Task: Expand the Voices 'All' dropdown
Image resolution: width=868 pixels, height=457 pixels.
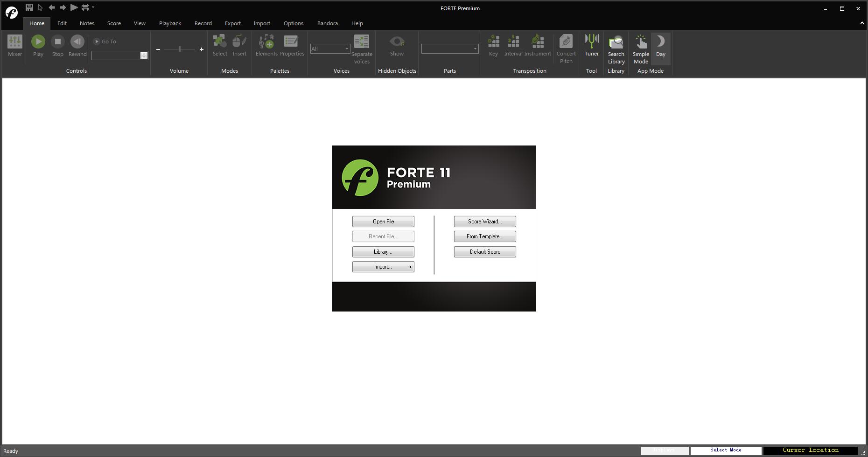Action: coord(346,49)
